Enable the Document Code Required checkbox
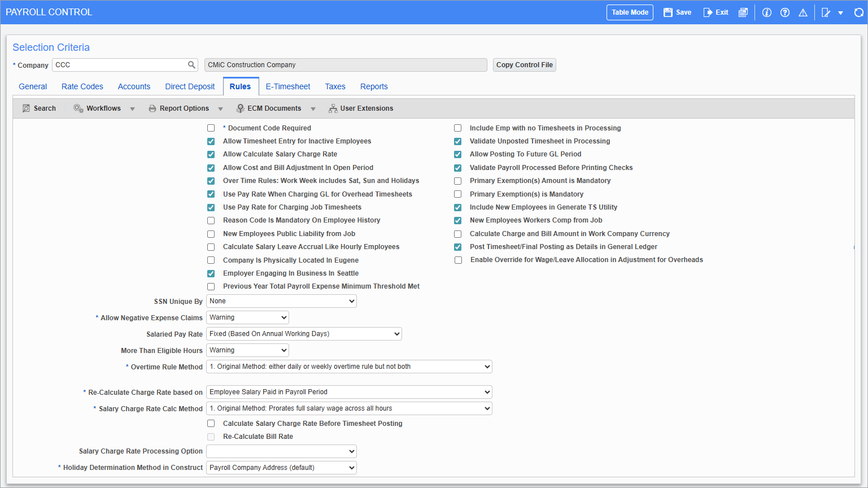Image resolution: width=868 pixels, height=488 pixels. click(x=211, y=128)
